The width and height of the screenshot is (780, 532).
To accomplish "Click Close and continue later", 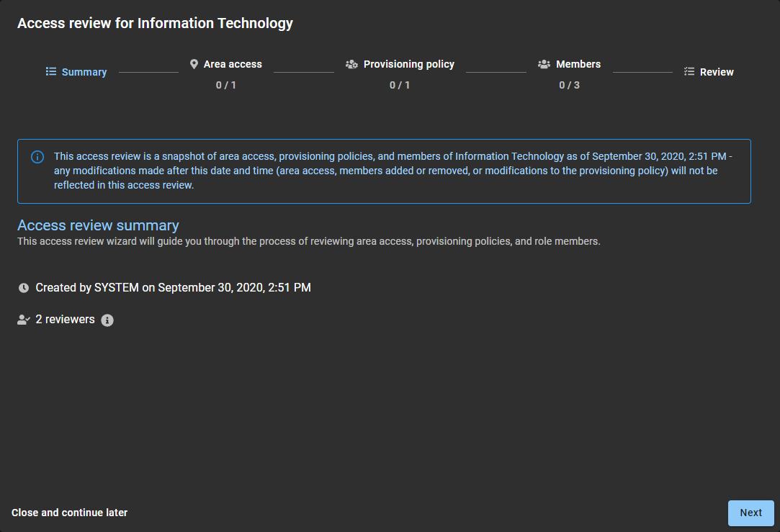I will (x=70, y=513).
